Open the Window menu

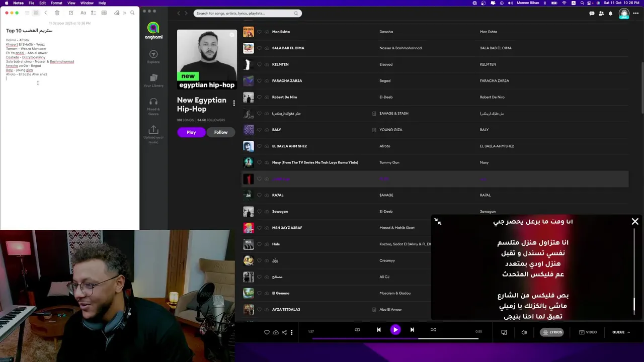tap(87, 3)
